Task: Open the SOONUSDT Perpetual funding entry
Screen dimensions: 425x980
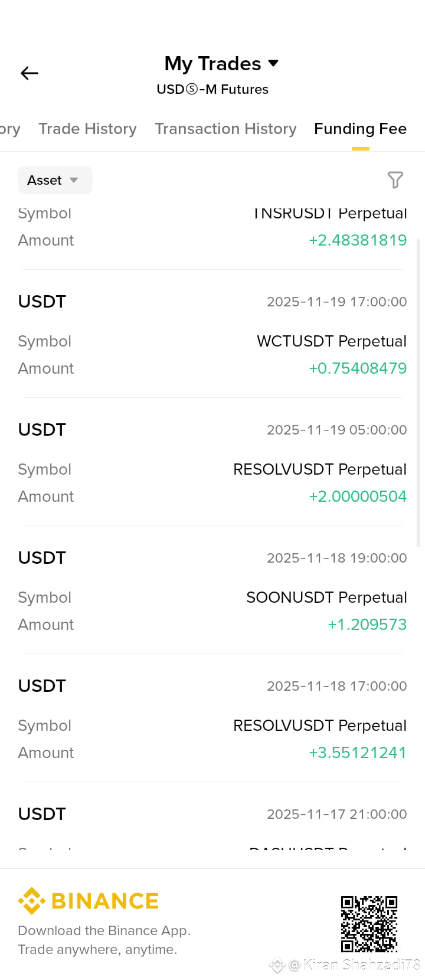Action: click(x=212, y=591)
